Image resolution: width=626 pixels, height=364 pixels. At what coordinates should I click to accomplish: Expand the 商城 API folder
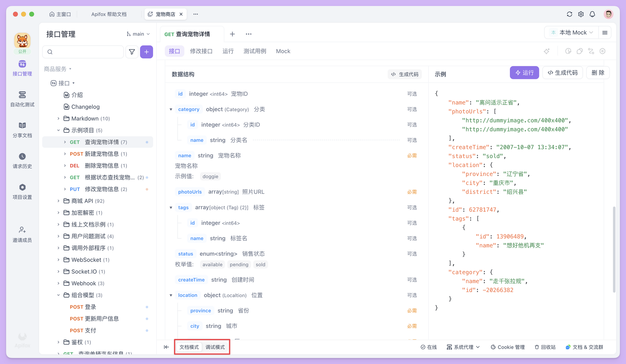coord(58,201)
